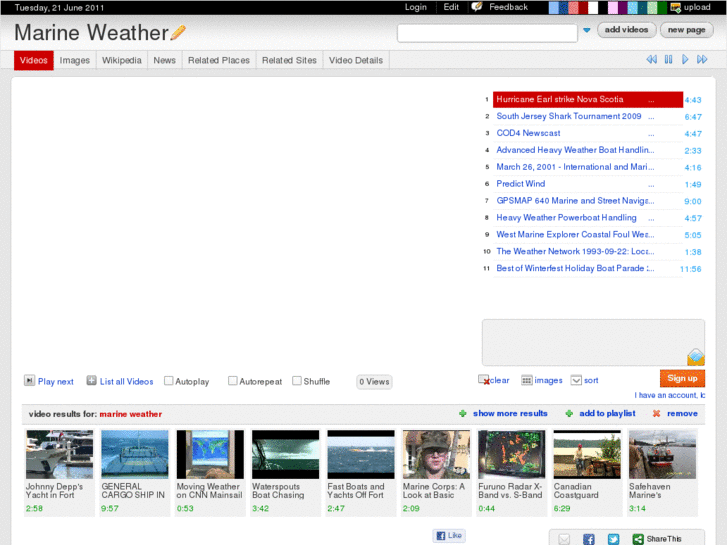Click the envelope icon in the message box

(695, 357)
